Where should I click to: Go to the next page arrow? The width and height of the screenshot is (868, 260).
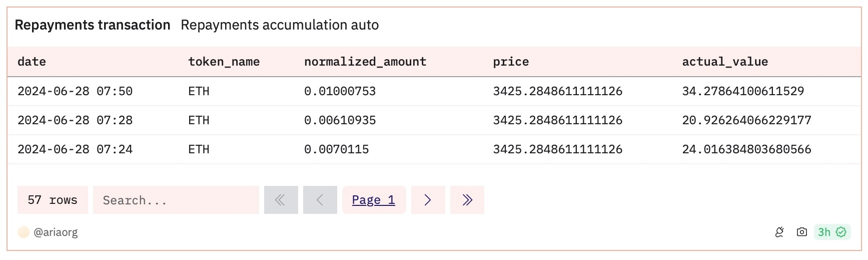click(428, 200)
